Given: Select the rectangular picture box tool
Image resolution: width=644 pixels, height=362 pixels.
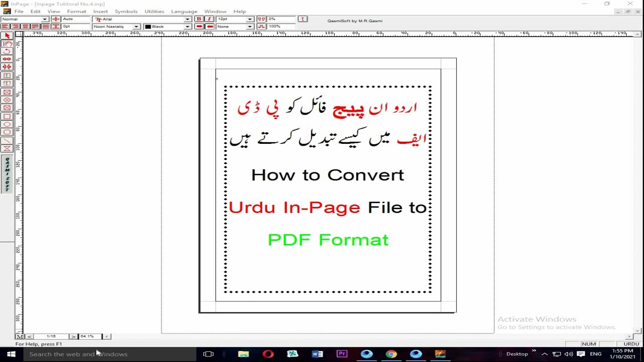Looking at the screenshot, I should pos(7,92).
